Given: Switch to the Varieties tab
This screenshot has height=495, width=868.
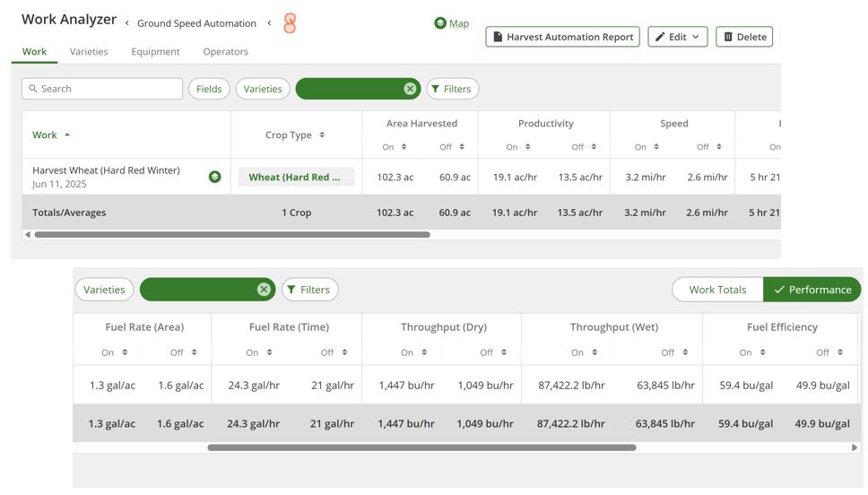Looking at the screenshot, I should pyautogui.click(x=89, y=52).
